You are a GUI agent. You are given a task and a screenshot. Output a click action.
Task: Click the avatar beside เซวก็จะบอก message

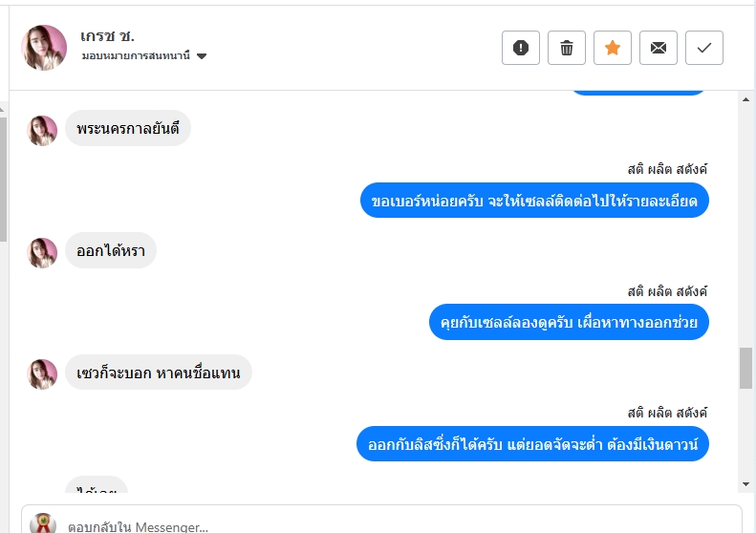[43, 373]
